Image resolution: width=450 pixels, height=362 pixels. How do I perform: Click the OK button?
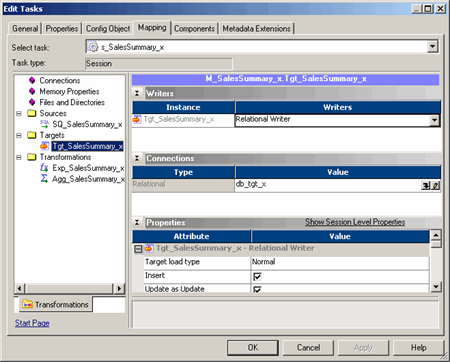tap(253, 348)
